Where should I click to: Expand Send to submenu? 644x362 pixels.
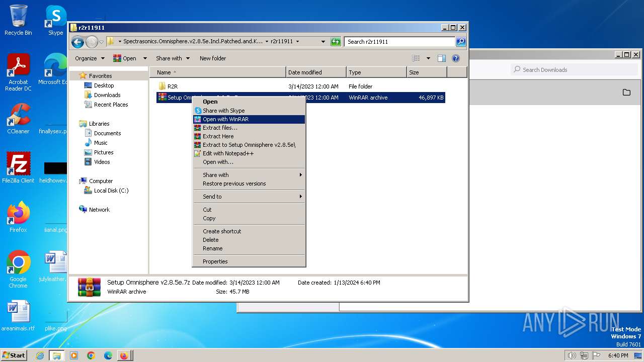click(x=249, y=197)
